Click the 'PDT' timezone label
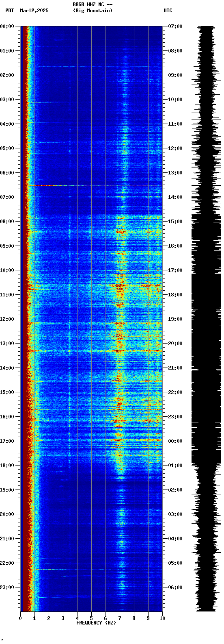Image resolution: width=224 pixels, height=644 pixels. coord(9,11)
